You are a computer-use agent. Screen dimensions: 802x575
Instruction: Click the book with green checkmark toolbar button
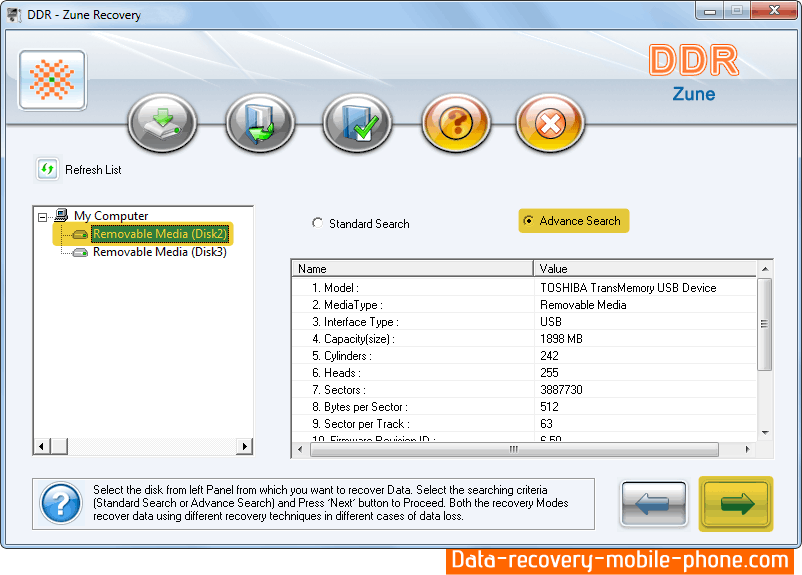pyautogui.click(x=358, y=123)
